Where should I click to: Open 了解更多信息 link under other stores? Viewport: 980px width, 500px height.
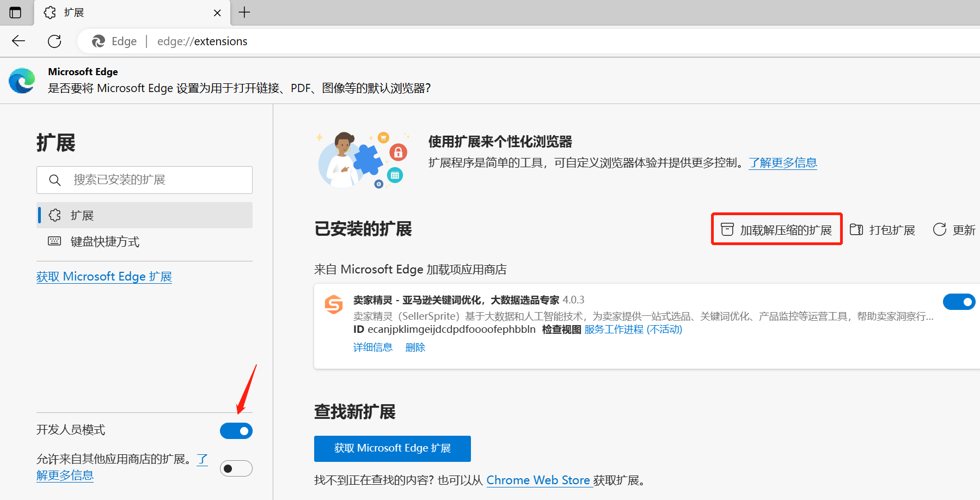[x=65, y=475]
